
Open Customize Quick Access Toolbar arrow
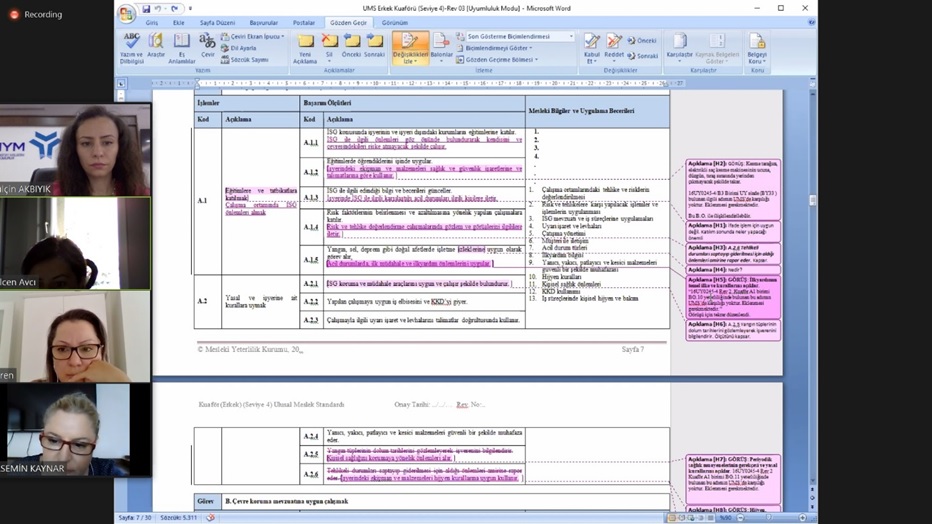tap(190, 8)
